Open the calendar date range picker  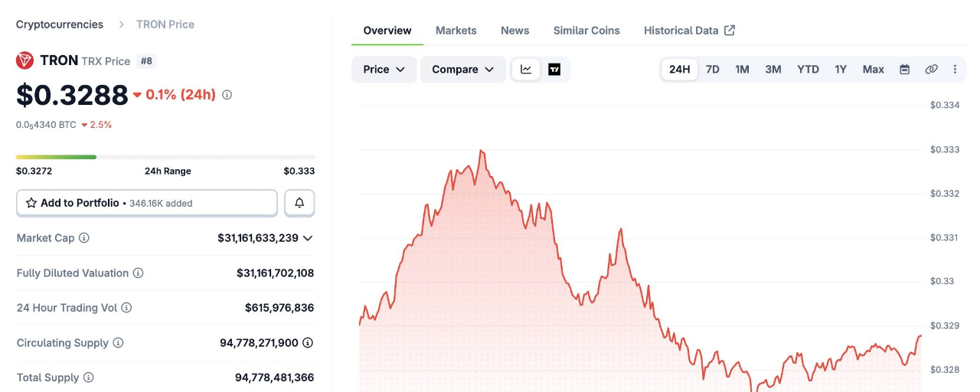tap(904, 70)
